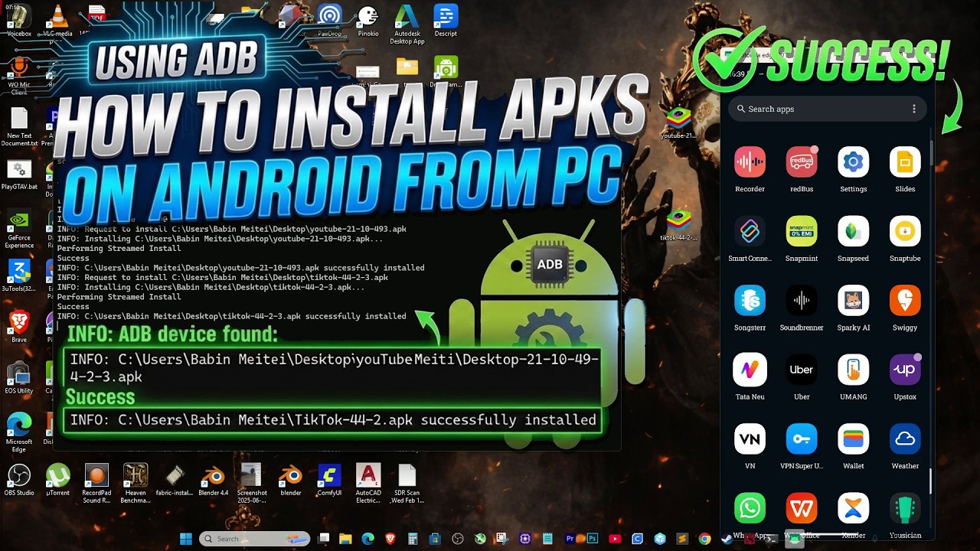Select the ComfyUI desktop shortcut
980x551 pixels.
(x=329, y=481)
